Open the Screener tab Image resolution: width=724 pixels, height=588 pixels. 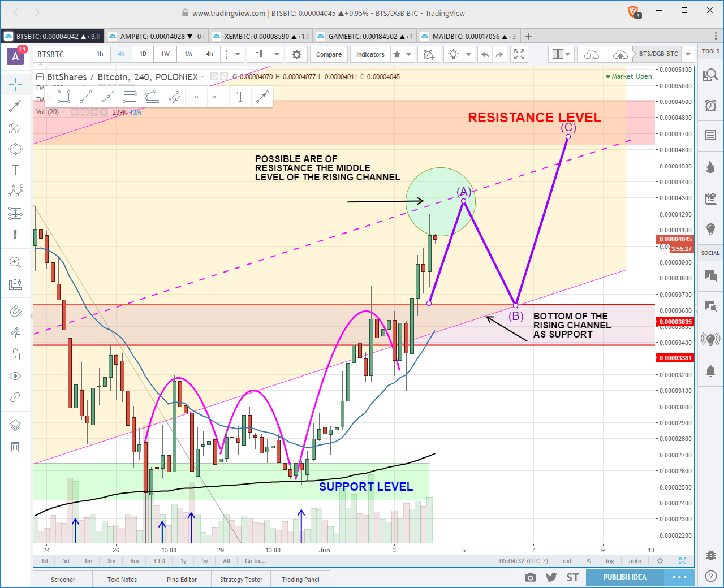tap(63, 580)
